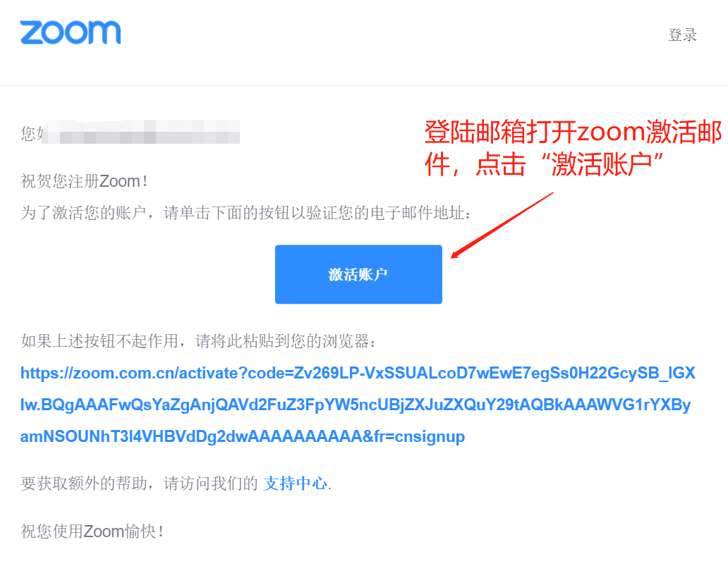The image size is (728, 566).
Task: Click the 您好 greeting characters
Action: point(32,134)
